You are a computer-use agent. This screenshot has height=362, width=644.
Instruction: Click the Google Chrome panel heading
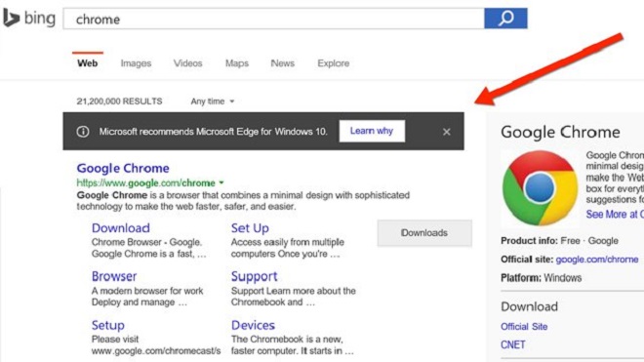(x=560, y=132)
